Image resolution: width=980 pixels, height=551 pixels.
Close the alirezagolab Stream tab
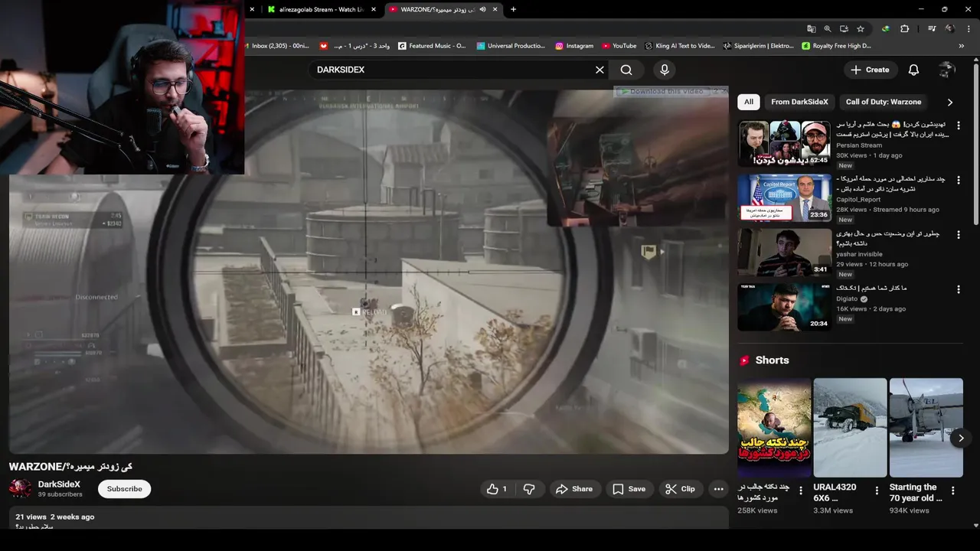click(374, 9)
